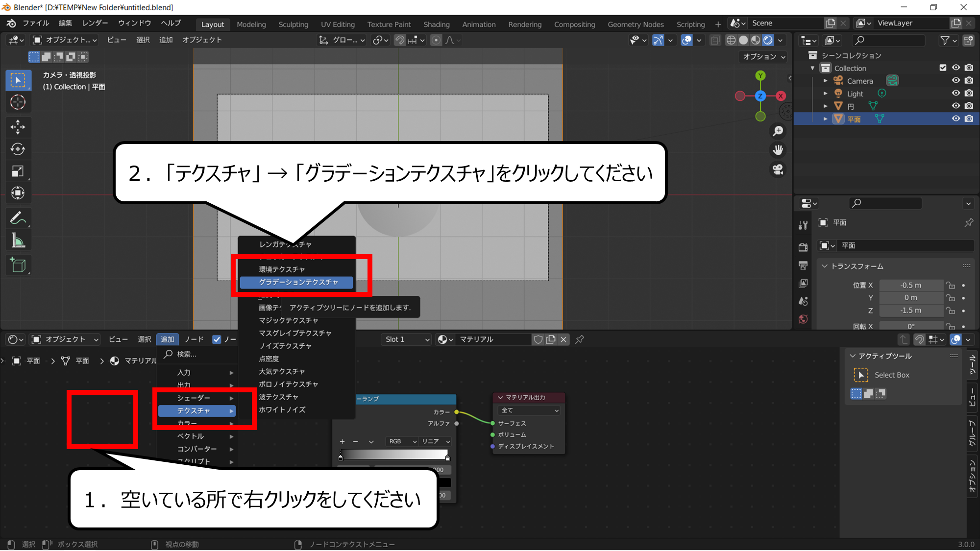Expand the Light tree item
The image size is (980, 551).
click(x=826, y=94)
